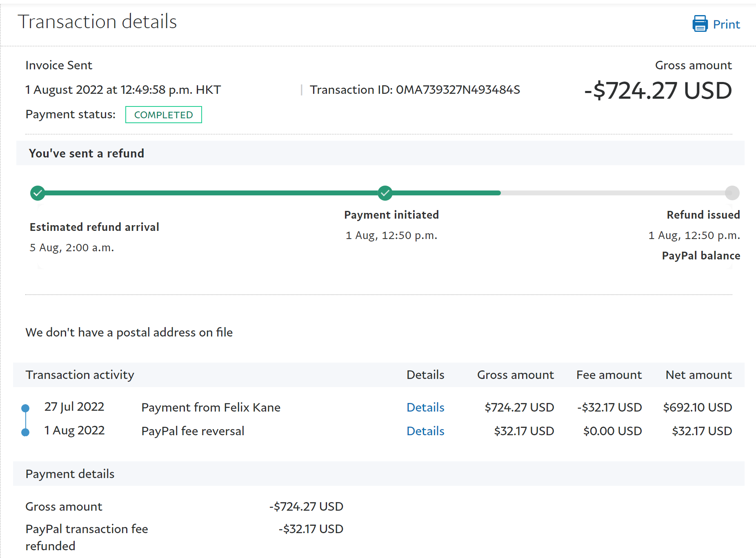Screen dimensions: 756x558
Task: Click the Print link text
Action: coord(726,24)
